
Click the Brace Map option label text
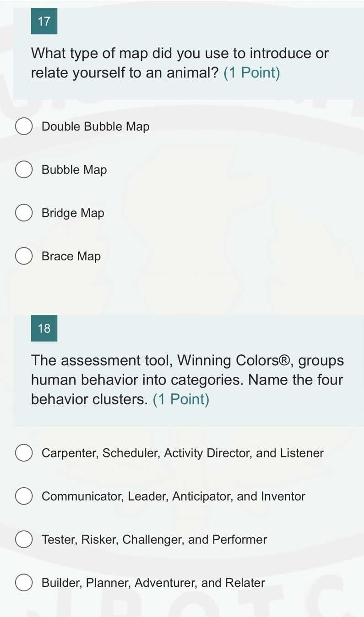point(71,256)
